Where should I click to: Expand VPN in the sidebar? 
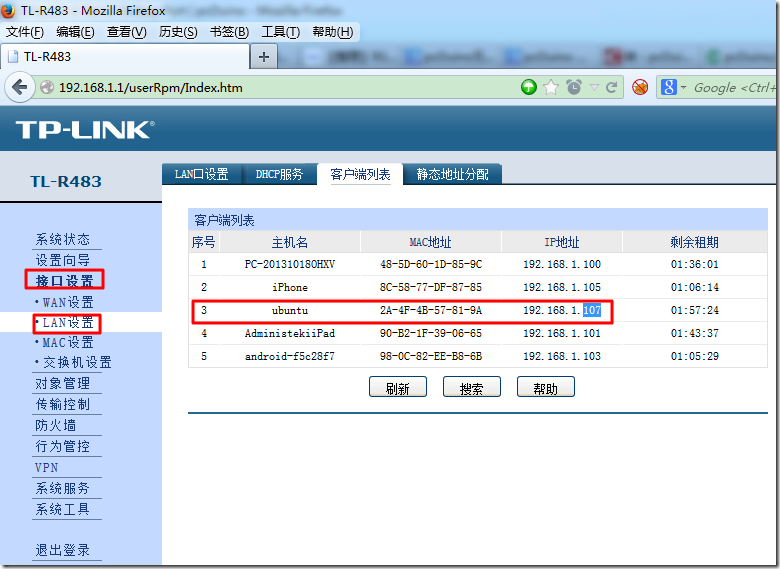point(47,468)
